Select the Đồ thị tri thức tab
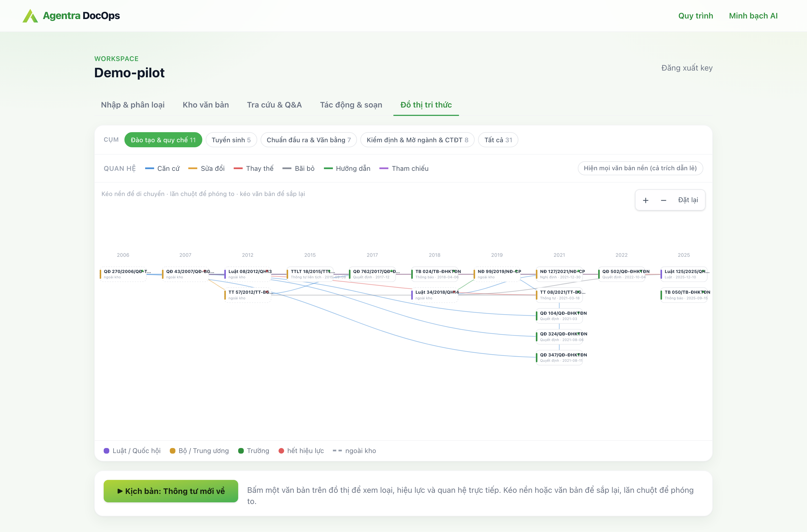This screenshot has height=532, width=807. (426, 105)
